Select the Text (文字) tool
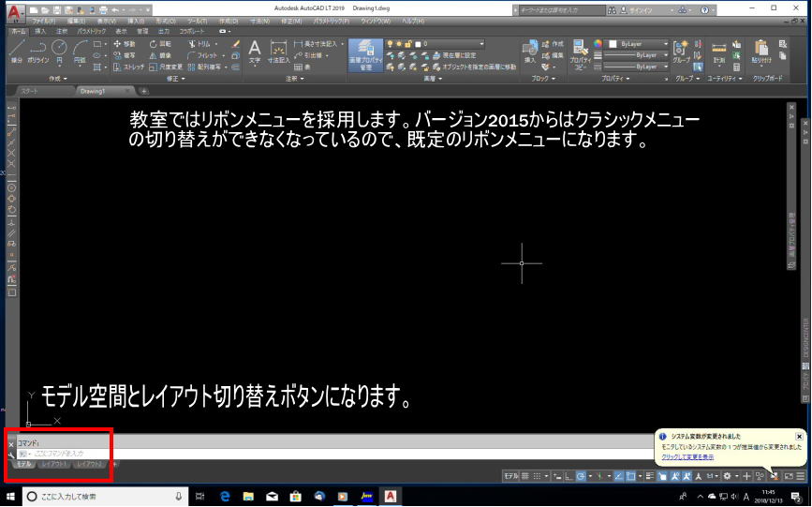The width and height of the screenshot is (812, 507). (254, 52)
